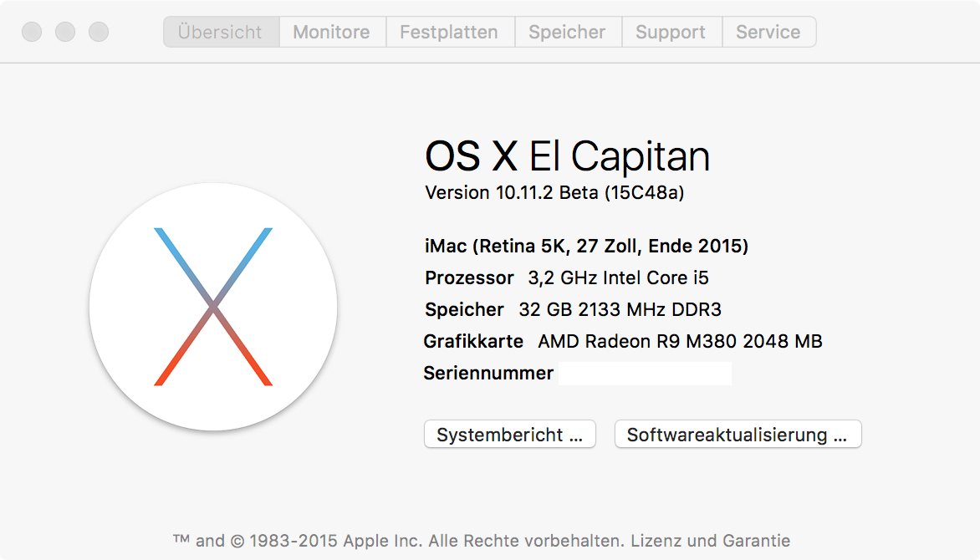Open the Lizenz und Garantie link
Screen dimensions: 980x560
tap(710, 540)
